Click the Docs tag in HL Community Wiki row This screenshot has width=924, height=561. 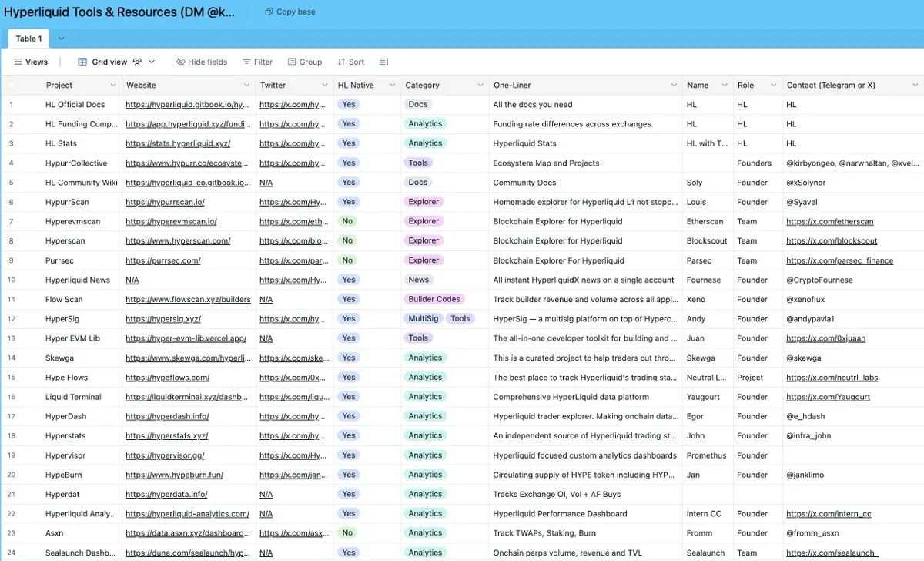tap(418, 183)
